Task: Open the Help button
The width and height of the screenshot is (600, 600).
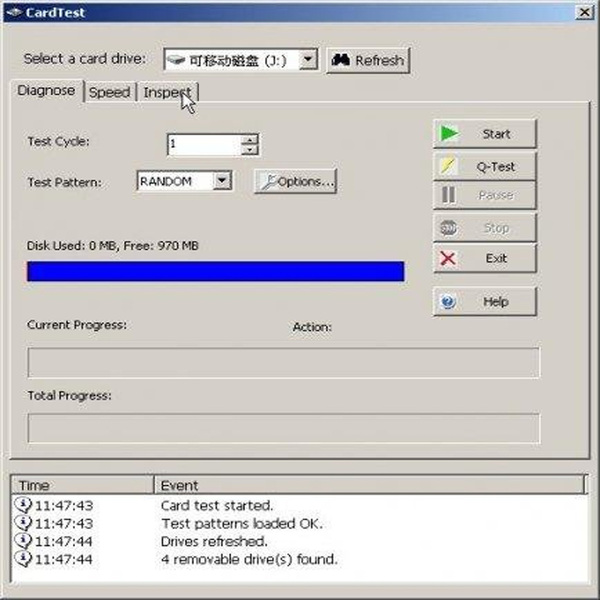Action: tap(485, 302)
